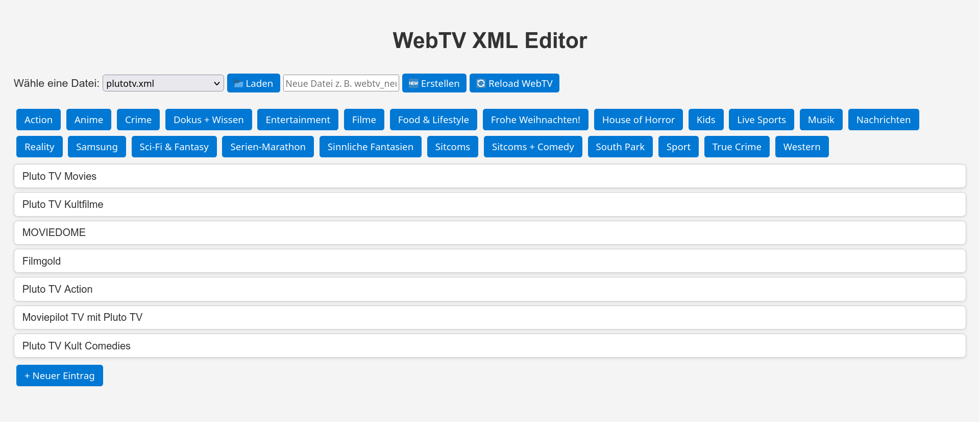
Task: Click the folder icon on Laden button
Action: [x=238, y=84]
